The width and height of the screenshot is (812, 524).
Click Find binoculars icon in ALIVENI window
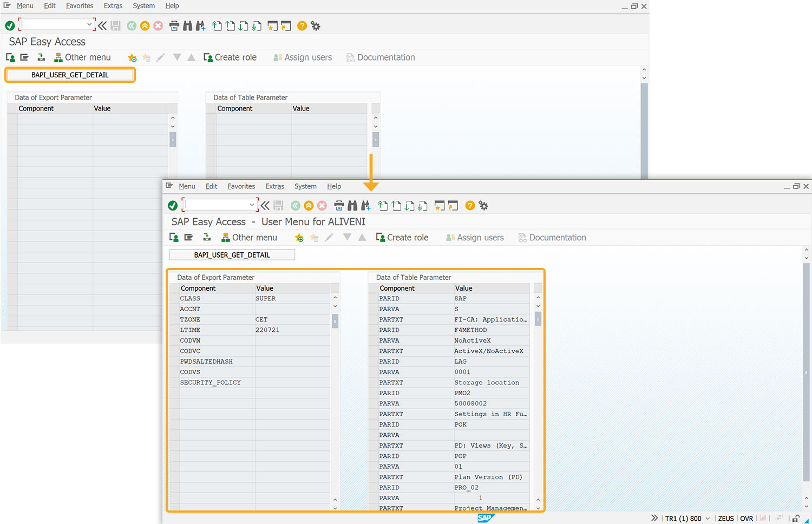coord(352,206)
